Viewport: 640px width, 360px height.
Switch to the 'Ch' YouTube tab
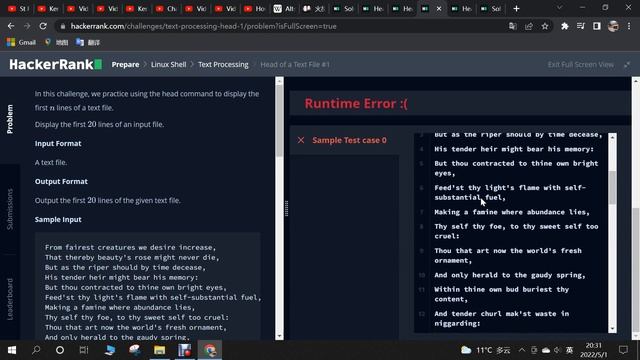click(167, 9)
